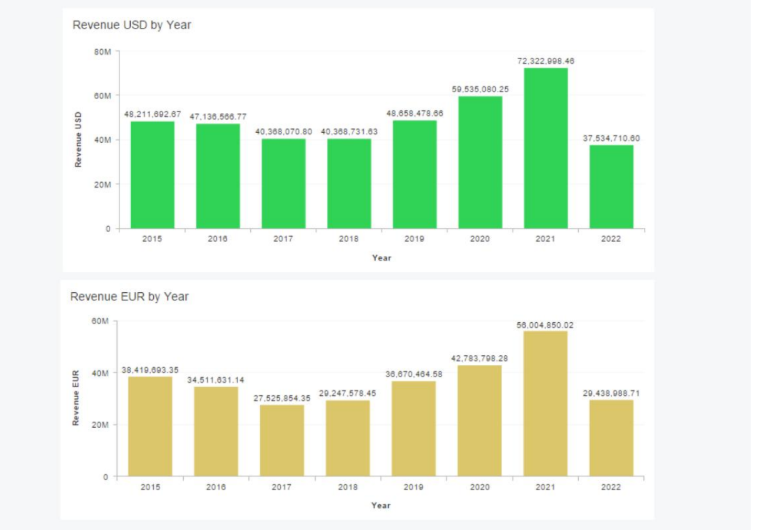
Task: Click the "Revenue EUR by Year" chart title
Action: tap(129, 297)
